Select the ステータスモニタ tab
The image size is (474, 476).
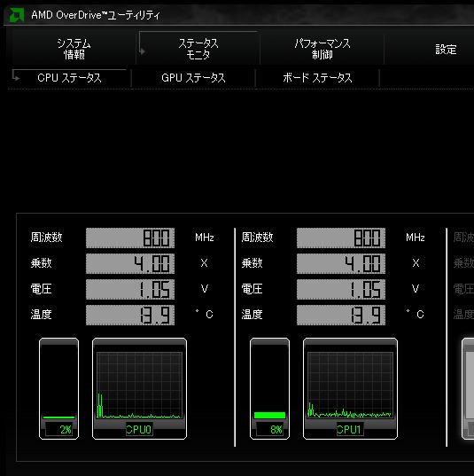click(198, 49)
